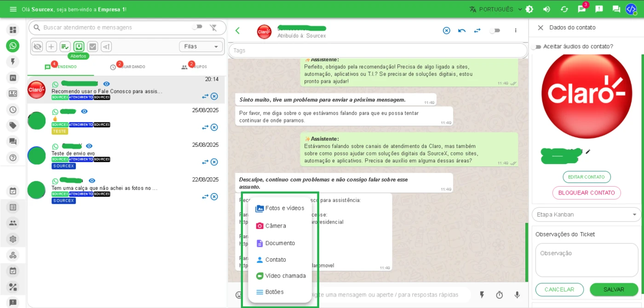The height and width of the screenshot is (308, 644).
Task: Open the Filas dropdown
Action: tap(201, 46)
